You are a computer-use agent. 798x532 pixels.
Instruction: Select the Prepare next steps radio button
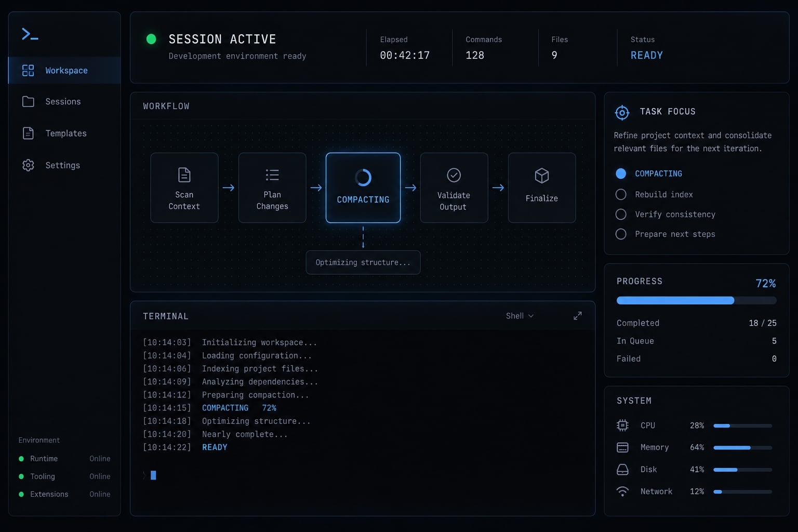point(621,234)
